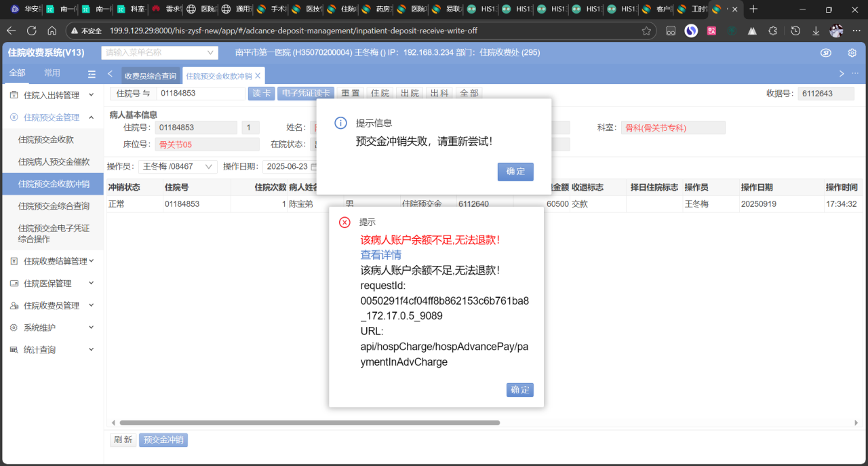
Task: Open 住院预交金综合查询 in the sidebar
Action: click(54, 206)
